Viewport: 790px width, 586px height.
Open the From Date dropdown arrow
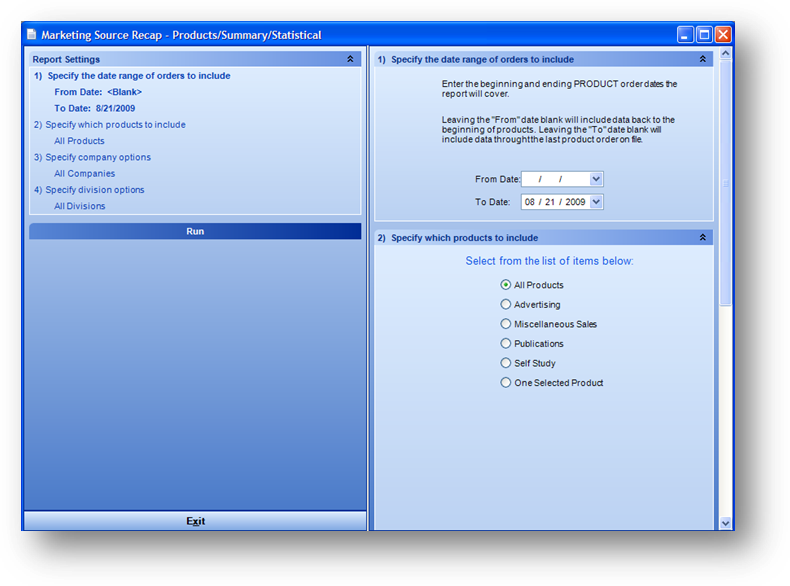[596, 179]
